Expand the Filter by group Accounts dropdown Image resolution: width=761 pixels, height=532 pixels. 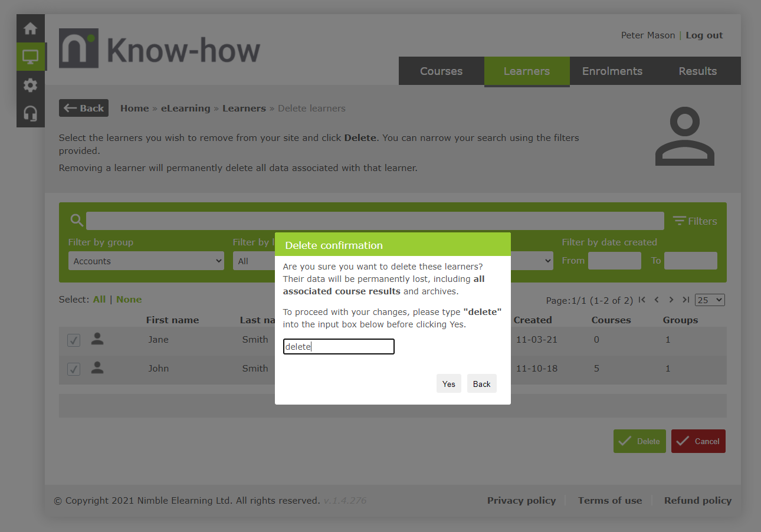click(x=146, y=261)
